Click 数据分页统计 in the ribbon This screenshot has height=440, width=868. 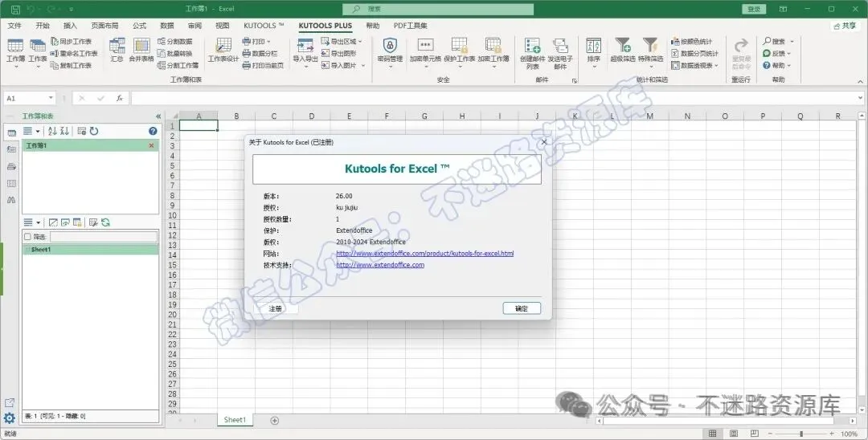(694, 54)
